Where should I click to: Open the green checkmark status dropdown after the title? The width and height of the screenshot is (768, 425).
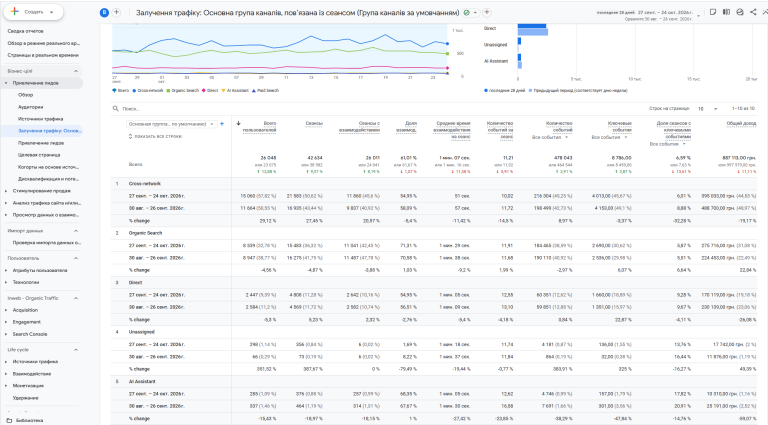pyautogui.click(x=470, y=13)
